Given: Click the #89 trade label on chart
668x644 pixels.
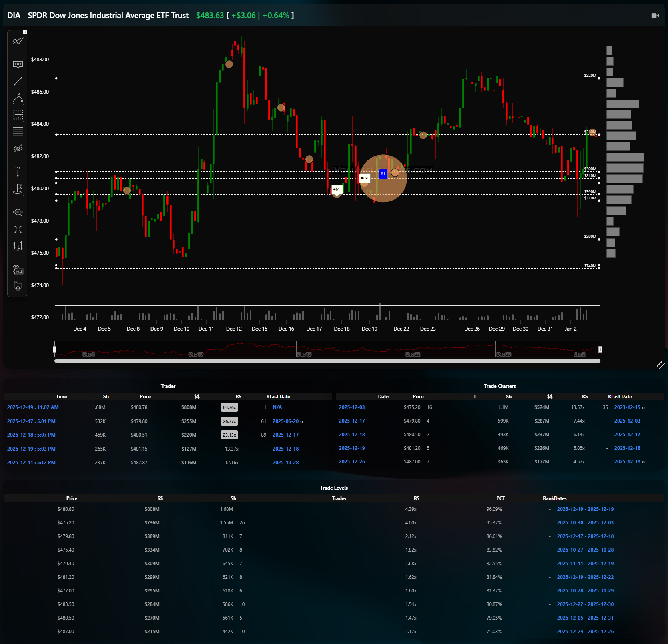Looking at the screenshot, I should [x=364, y=178].
